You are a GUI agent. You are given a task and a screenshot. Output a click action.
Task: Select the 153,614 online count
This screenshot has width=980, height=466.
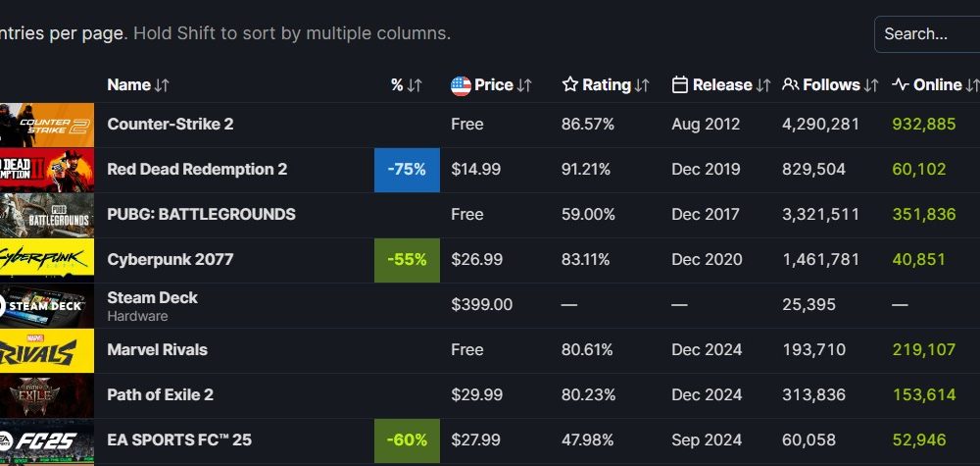coord(924,394)
